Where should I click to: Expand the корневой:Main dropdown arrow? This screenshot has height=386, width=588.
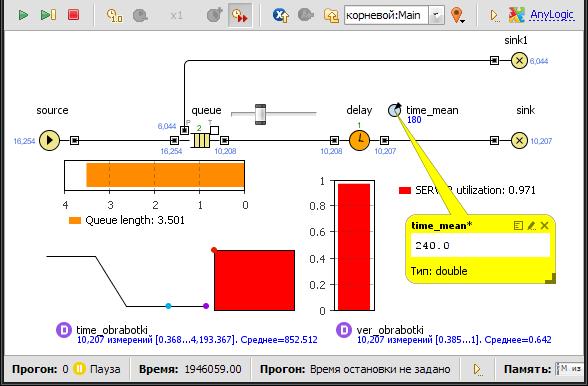[x=436, y=15]
